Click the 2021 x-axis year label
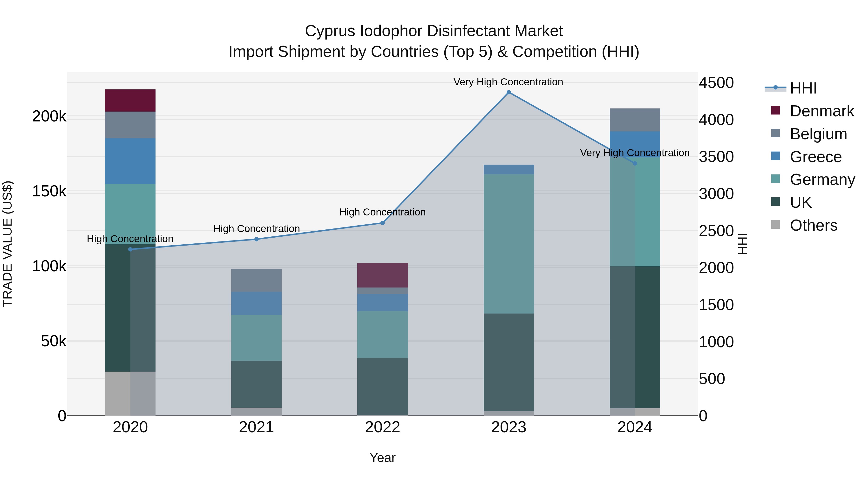Image resolution: width=868 pixels, height=488 pixels. (257, 427)
